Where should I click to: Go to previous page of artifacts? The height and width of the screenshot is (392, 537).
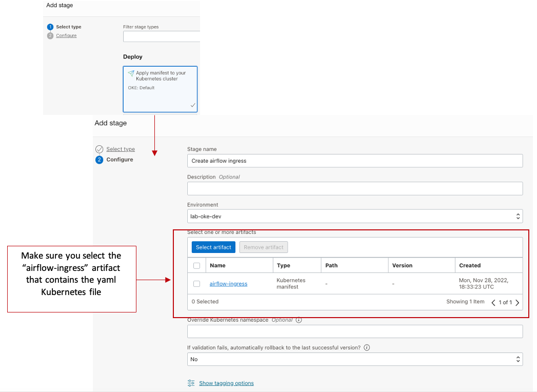click(493, 303)
